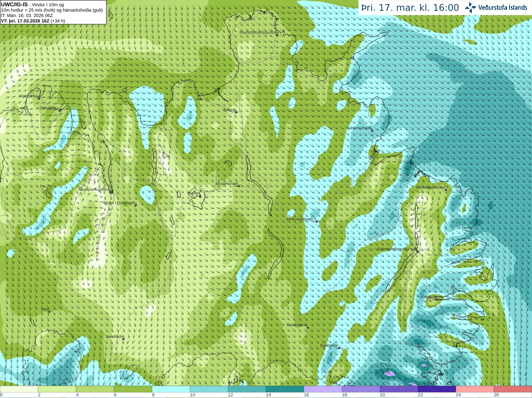Viewport: 532px width, 398px height.
Task: Click the Eyjabakkar station dot
Action: [x=339, y=348]
